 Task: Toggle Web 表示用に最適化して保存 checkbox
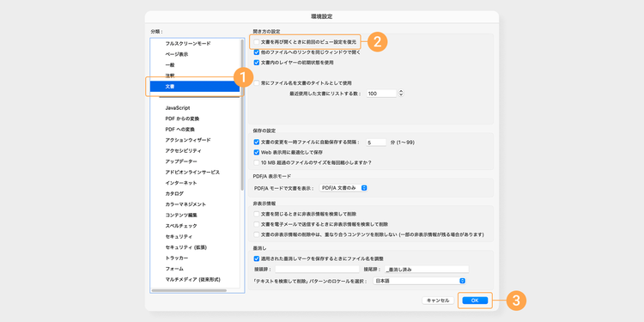257,152
